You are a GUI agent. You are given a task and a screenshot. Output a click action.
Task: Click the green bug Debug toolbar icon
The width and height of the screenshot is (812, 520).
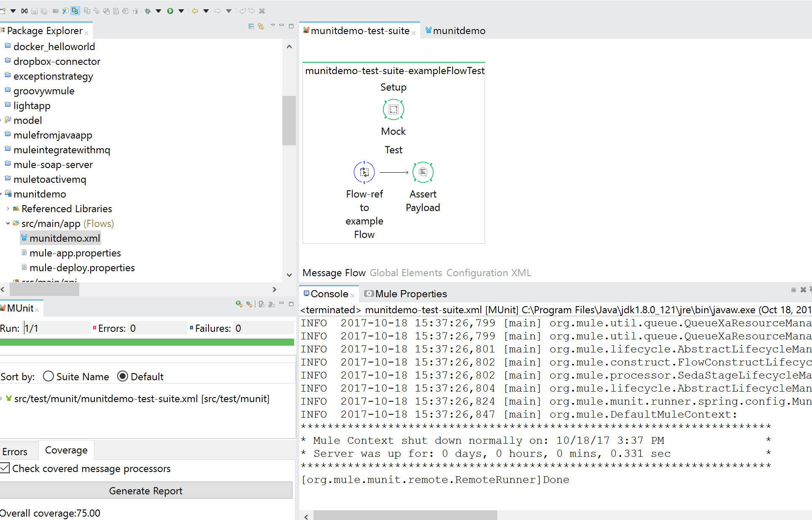(147, 11)
